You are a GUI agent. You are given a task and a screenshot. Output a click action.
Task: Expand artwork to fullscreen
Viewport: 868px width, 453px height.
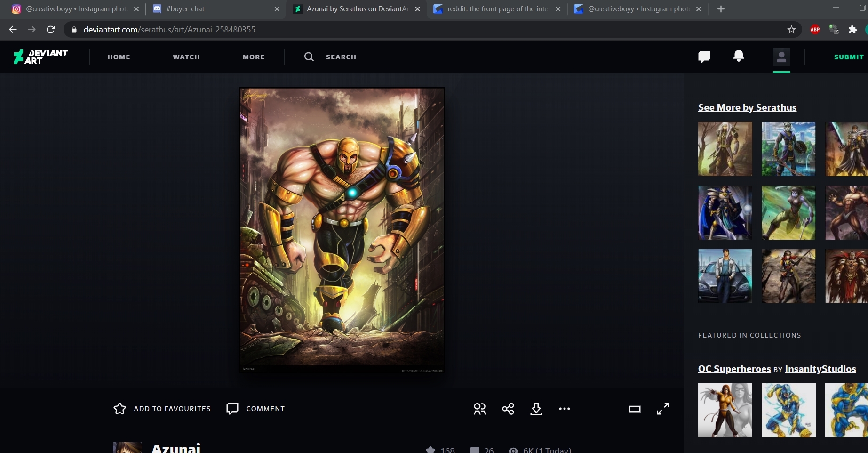coord(663,409)
